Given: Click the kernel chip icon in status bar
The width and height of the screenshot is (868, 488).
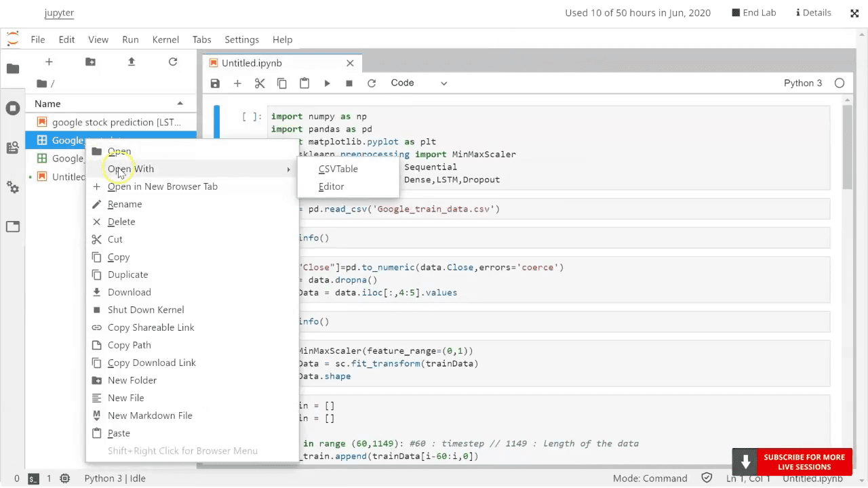Looking at the screenshot, I should point(64,479).
